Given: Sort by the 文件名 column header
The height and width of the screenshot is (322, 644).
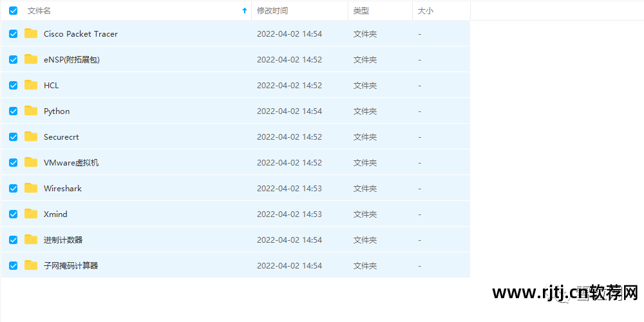Looking at the screenshot, I should pos(39,11).
